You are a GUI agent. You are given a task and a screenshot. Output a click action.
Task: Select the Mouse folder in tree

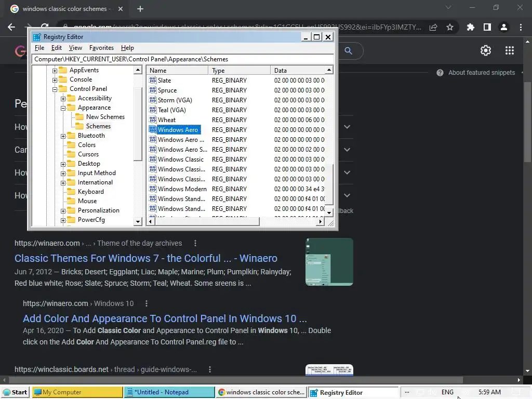pyautogui.click(x=87, y=201)
